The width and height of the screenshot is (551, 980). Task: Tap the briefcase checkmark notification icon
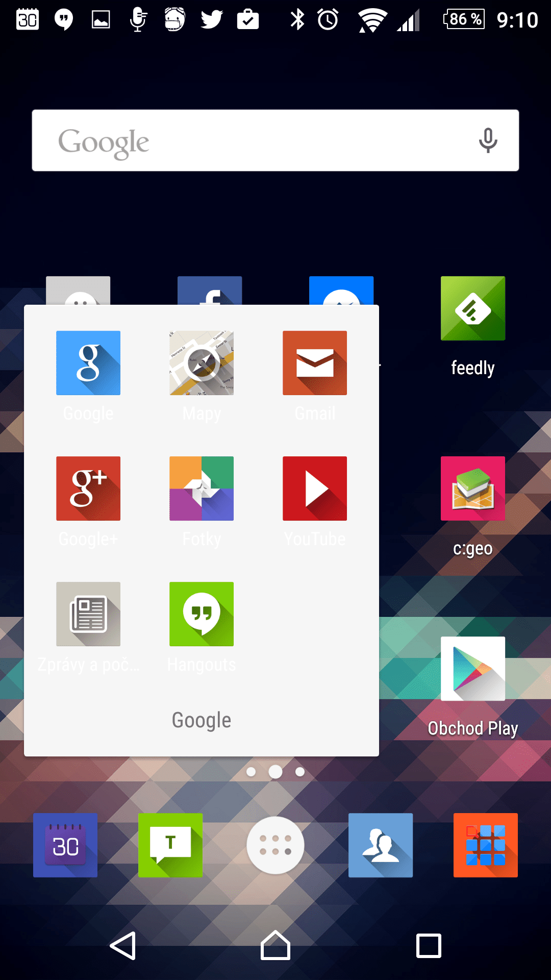(x=248, y=19)
